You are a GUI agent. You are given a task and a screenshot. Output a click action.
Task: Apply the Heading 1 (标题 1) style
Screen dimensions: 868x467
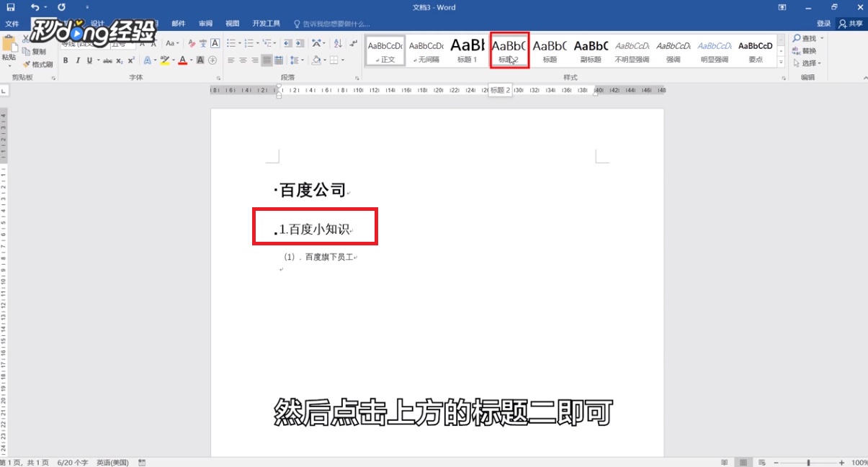pos(467,50)
